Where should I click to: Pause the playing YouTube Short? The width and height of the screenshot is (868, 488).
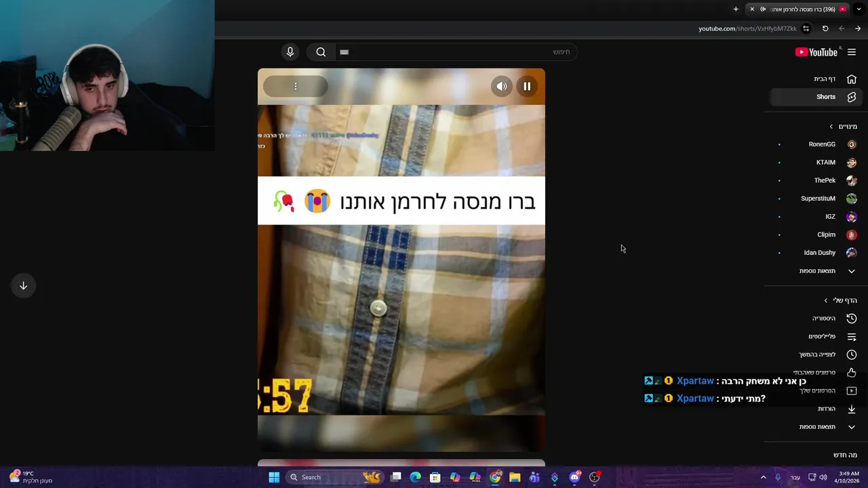527,86
